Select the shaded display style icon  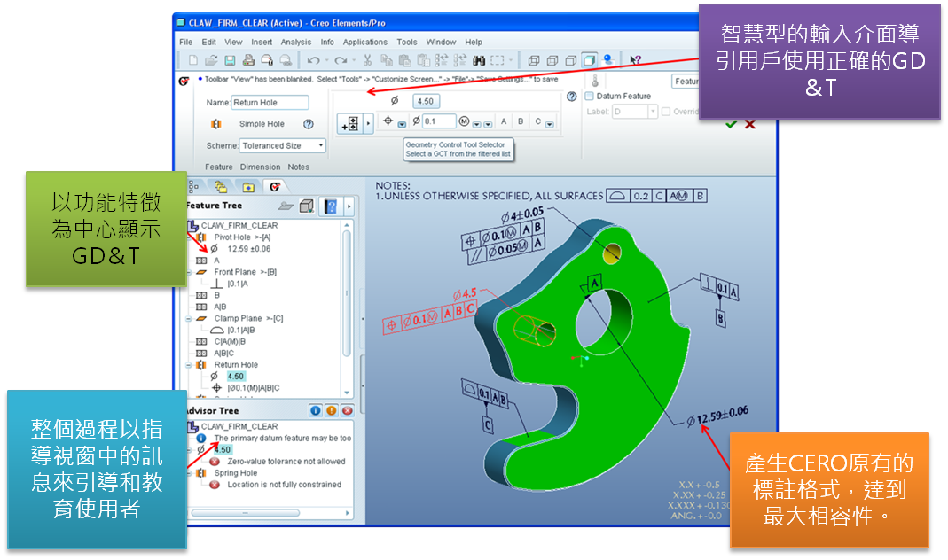(x=588, y=60)
